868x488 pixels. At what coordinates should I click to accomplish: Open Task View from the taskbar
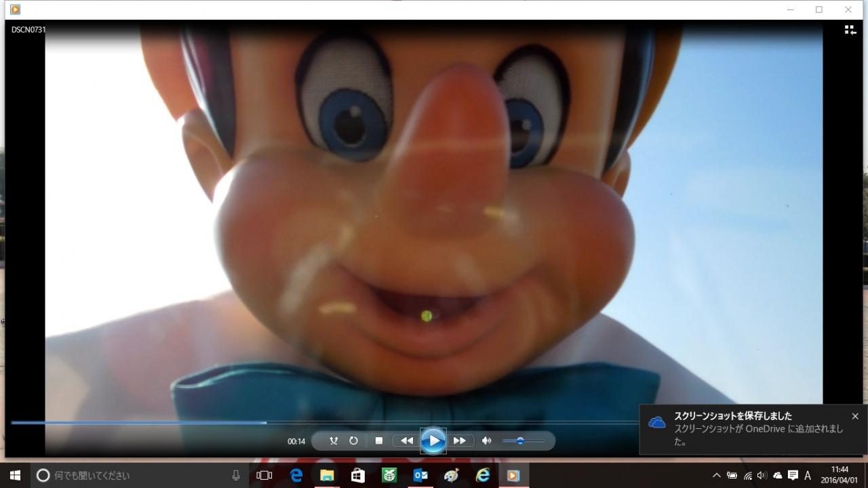pyautogui.click(x=264, y=475)
